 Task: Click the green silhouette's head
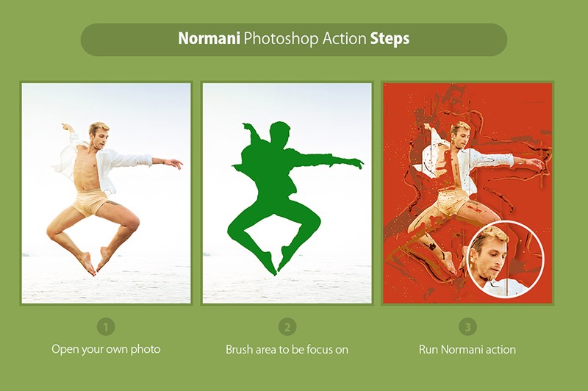(281, 134)
